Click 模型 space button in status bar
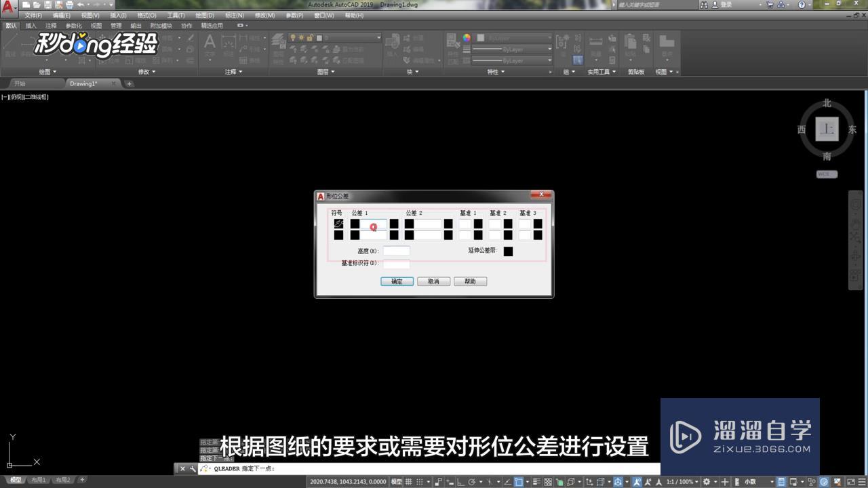 click(397, 482)
